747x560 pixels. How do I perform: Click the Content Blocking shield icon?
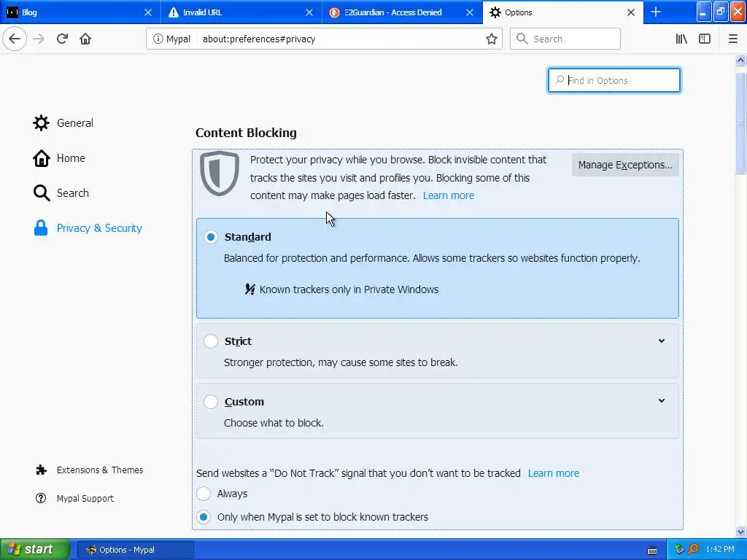(x=220, y=174)
